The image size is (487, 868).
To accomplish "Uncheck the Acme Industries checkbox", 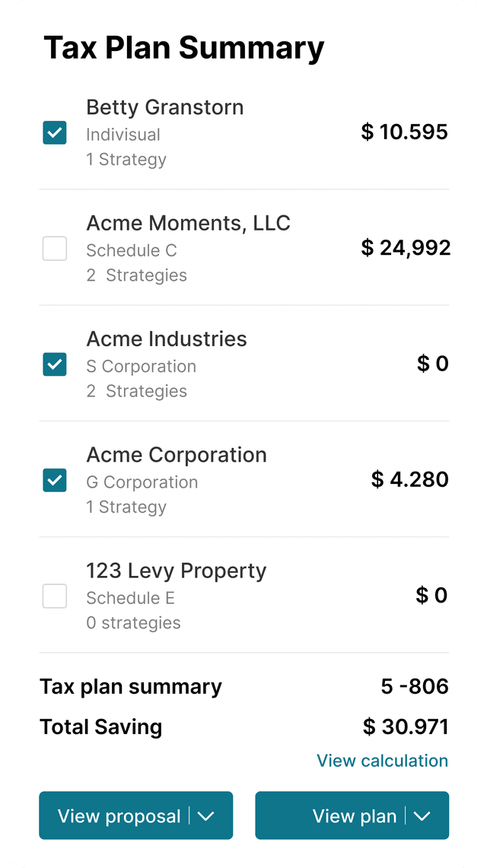I will [55, 364].
